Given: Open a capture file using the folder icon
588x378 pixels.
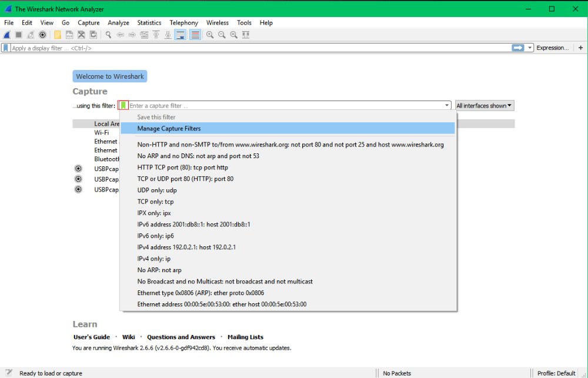Looking at the screenshot, I should point(57,35).
